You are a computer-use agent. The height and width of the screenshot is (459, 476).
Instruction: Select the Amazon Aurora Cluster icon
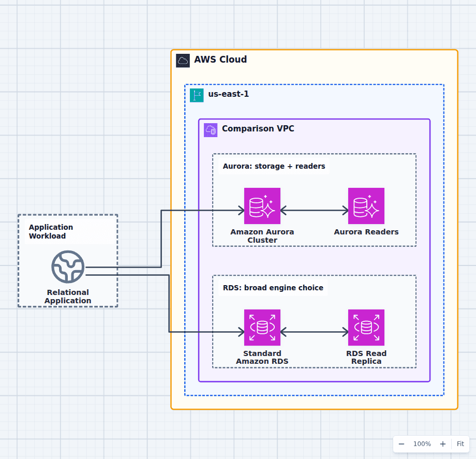pyautogui.click(x=262, y=206)
